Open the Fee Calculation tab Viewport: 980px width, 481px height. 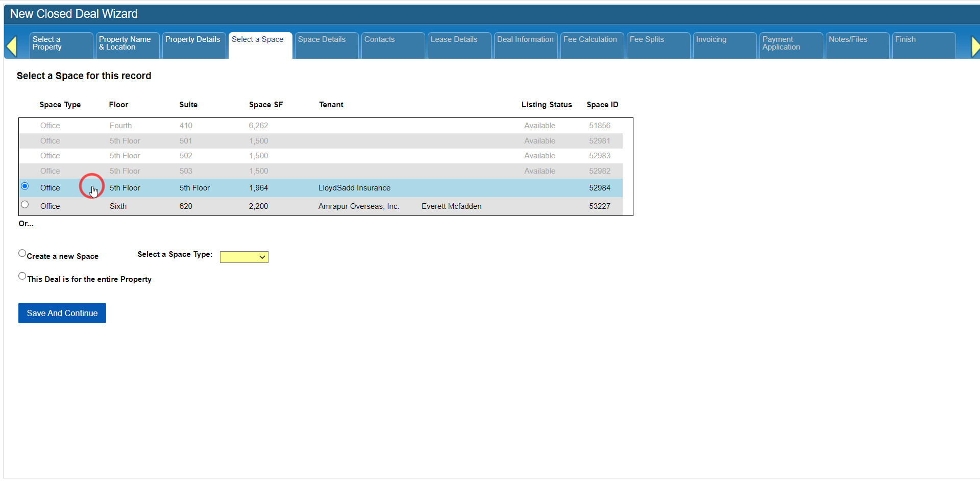[592, 45]
